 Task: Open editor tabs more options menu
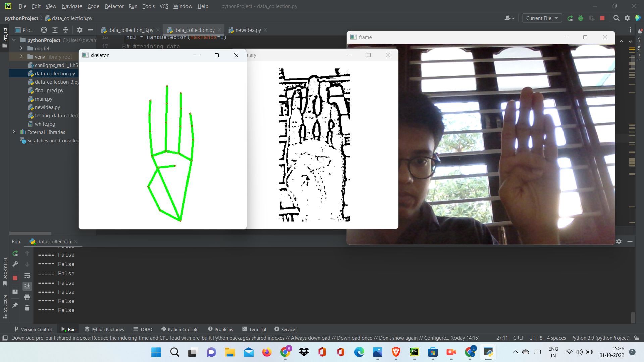coord(630,30)
